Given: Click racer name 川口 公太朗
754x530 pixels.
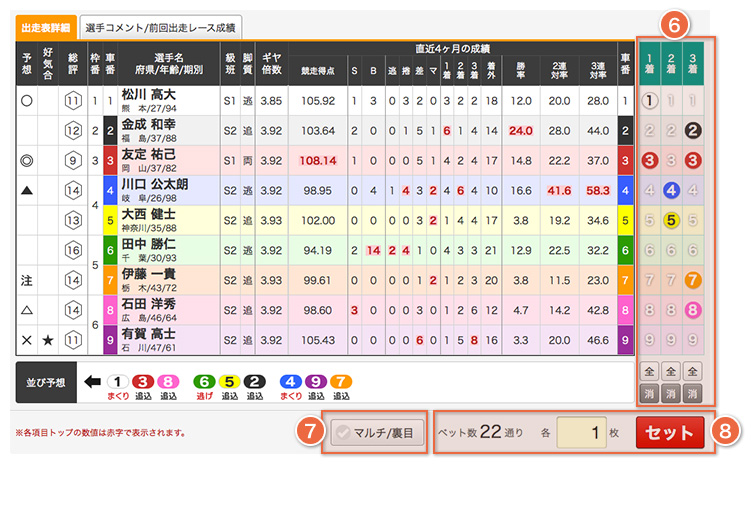Looking at the screenshot, I should pyautogui.click(x=154, y=184).
